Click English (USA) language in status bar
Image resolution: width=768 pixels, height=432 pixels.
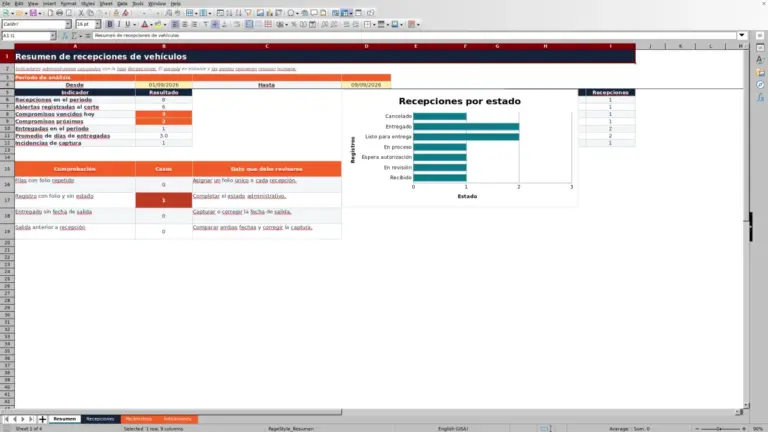[x=453, y=429]
